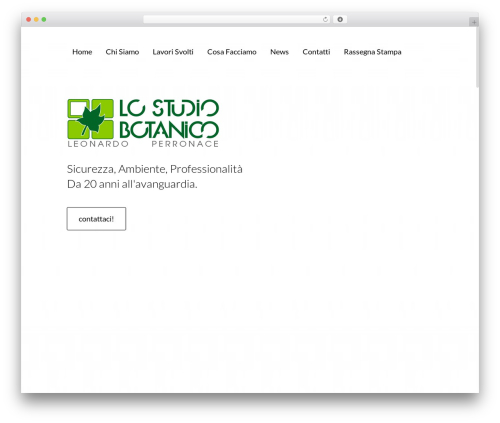Open the Rassegna Stampa menu link

[372, 52]
